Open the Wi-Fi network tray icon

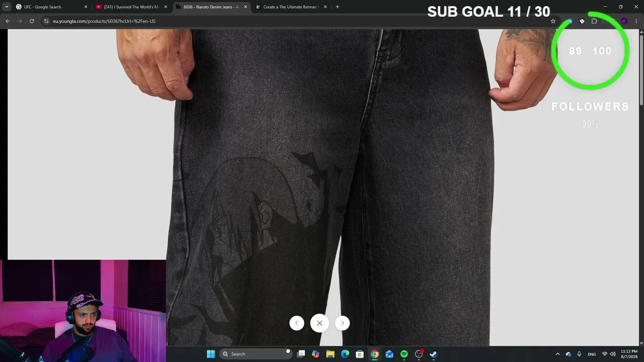pos(605,354)
